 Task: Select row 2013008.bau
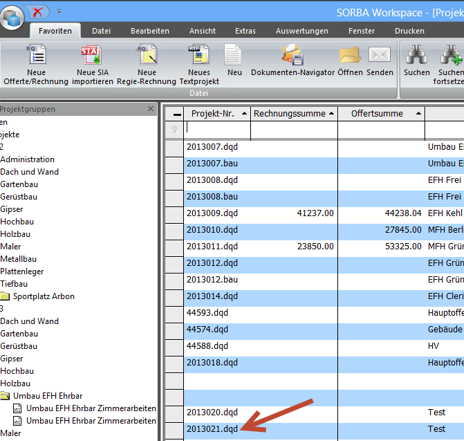point(212,197)
